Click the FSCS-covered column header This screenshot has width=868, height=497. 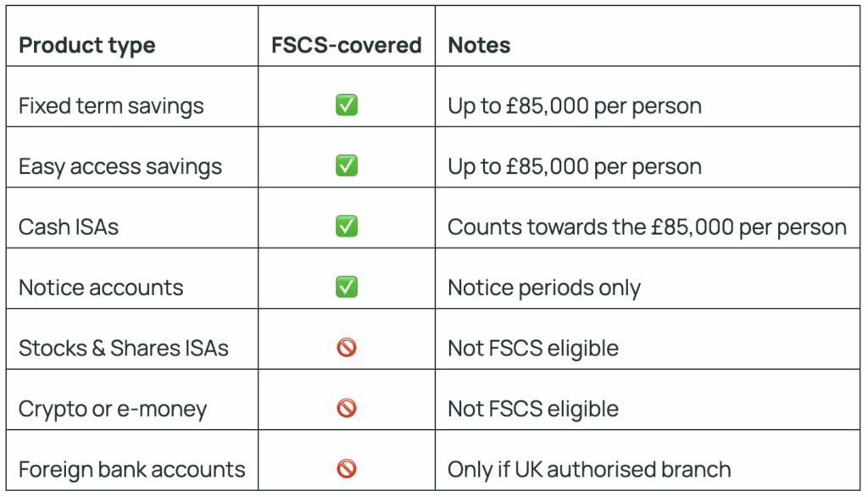tap(346, 45)
